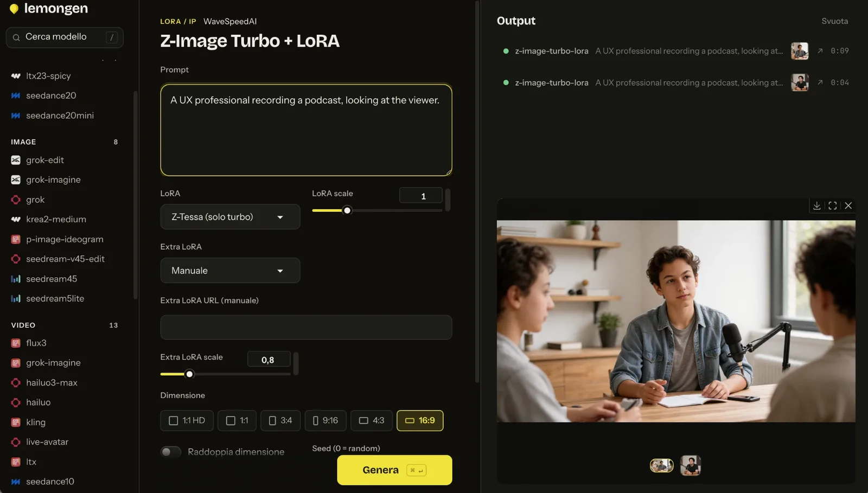Open the second z-image-turbo-lora result at 0:04
868x493 pixels.
point(676,82)
